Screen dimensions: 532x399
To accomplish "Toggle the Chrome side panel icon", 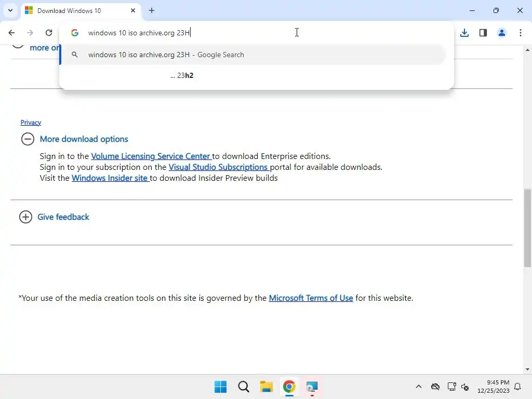I will [x=483, y=33].
